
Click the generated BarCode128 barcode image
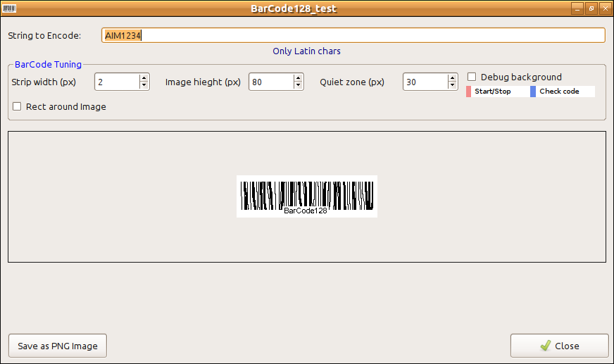(306, 196)
